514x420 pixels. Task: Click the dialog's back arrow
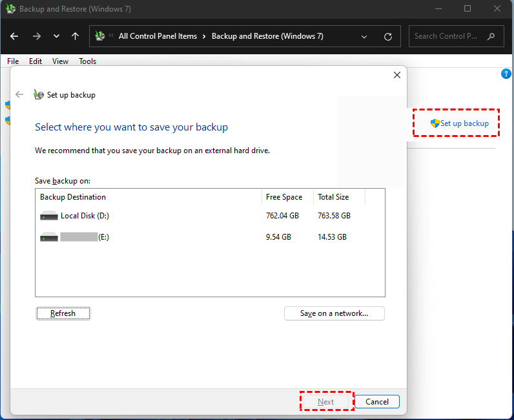[19, 95]
